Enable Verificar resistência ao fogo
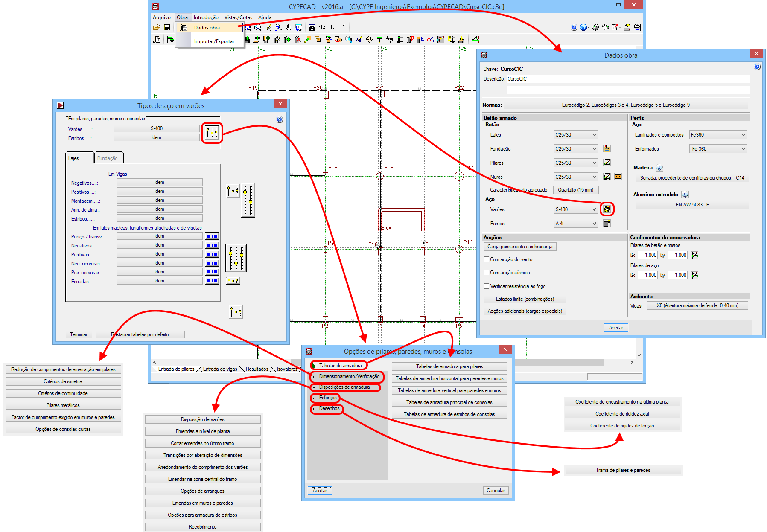Image resolution: width=767 pixels, height=532 pixels. (486, 286)
